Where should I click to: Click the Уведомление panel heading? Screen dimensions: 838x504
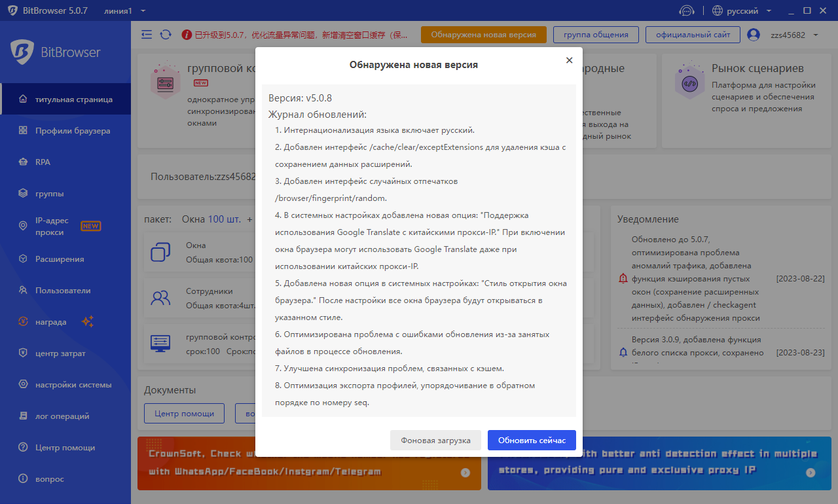(647, 219)
